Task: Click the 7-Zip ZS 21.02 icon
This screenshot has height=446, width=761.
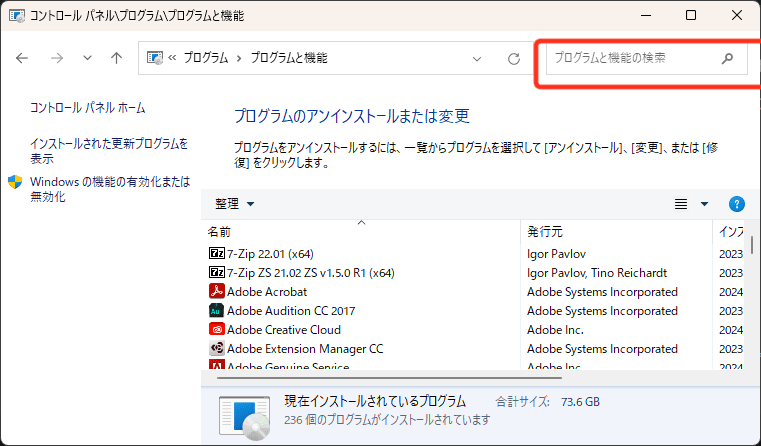Action: click(216, 272)
